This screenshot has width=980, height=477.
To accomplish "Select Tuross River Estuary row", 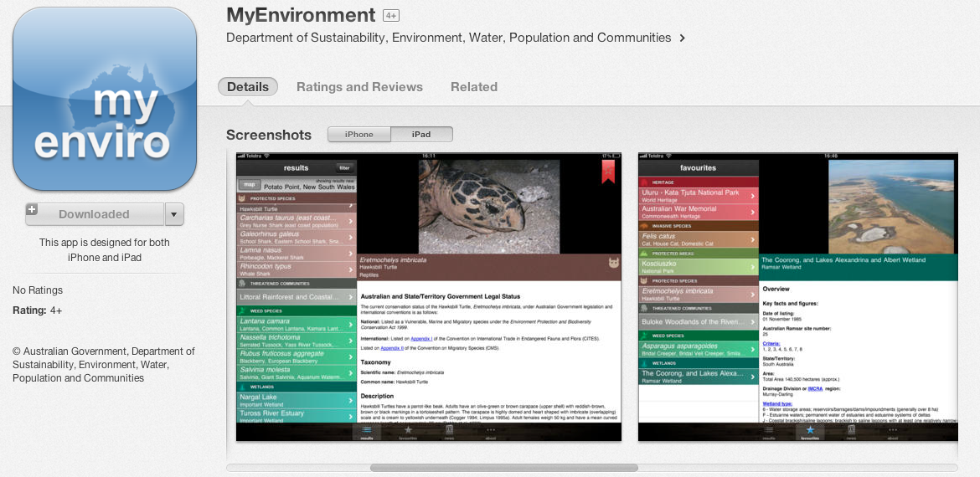I will [297, 416].
